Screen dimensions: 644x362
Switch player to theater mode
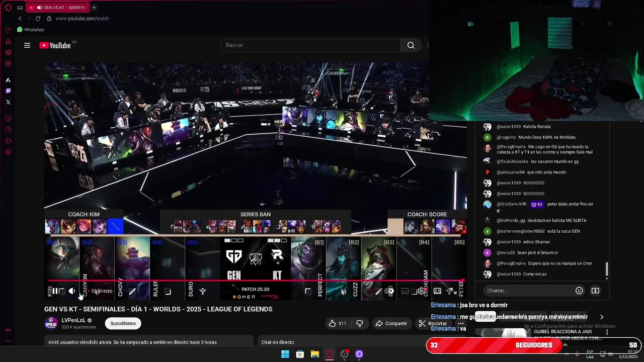pos(437,291)
